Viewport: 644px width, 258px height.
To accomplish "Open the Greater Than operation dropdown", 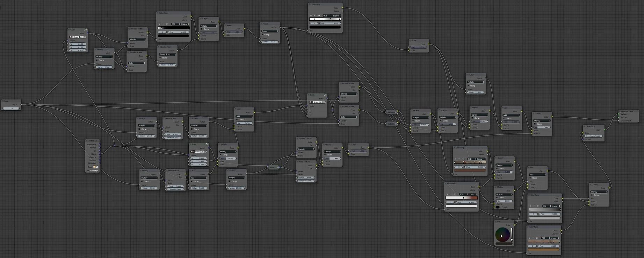I will click(x=167, y=54).
